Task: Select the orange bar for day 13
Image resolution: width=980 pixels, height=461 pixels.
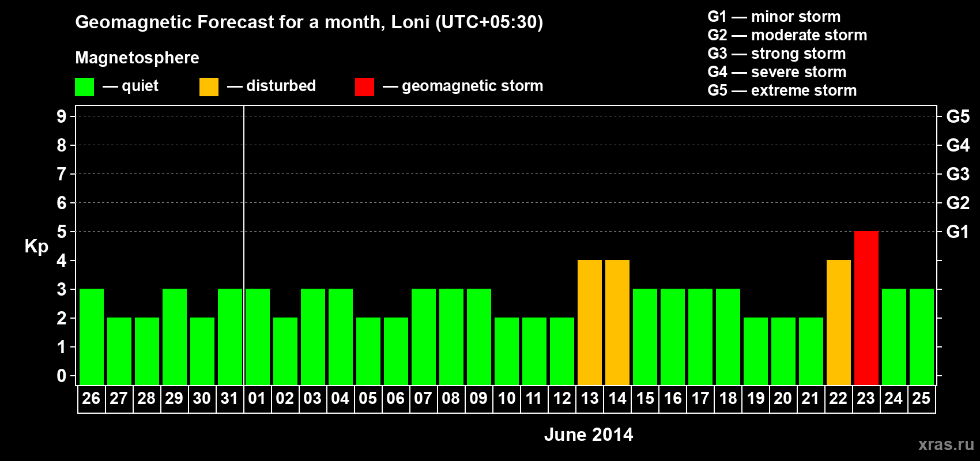Action: coord(589,322)
